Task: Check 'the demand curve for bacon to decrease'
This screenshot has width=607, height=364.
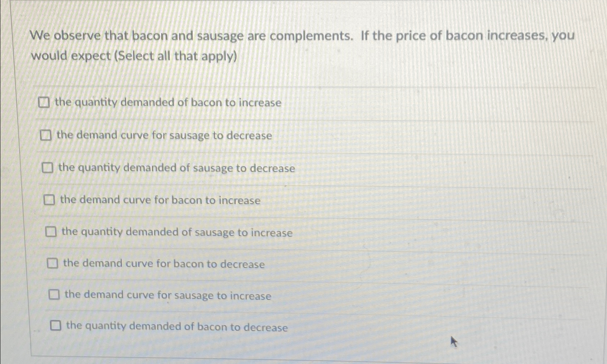Action: click(x=52, y=264)
